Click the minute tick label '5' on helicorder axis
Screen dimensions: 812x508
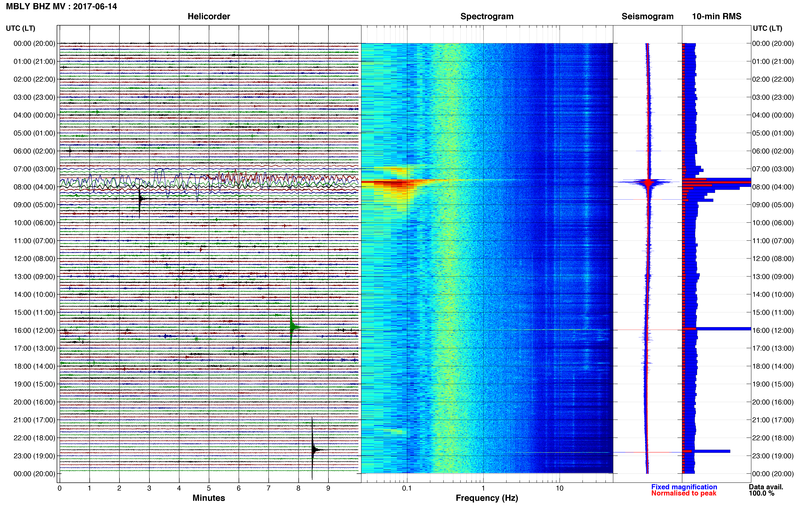(x=209, y=488)
